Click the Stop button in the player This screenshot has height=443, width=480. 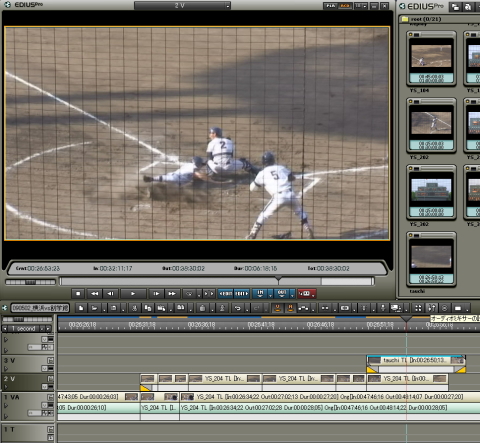(78, 294)
